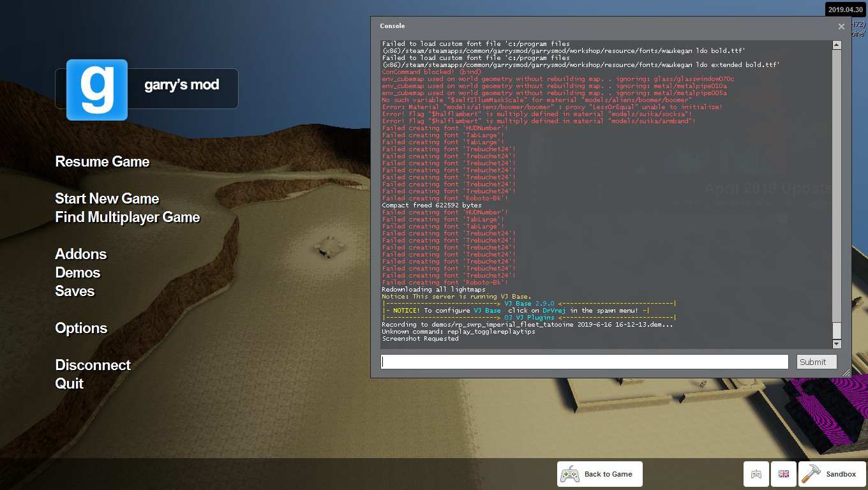The image size is (868, 490).
Task: Click 'Compact freed 622592 bytes' console line
Action: (431, 205)
